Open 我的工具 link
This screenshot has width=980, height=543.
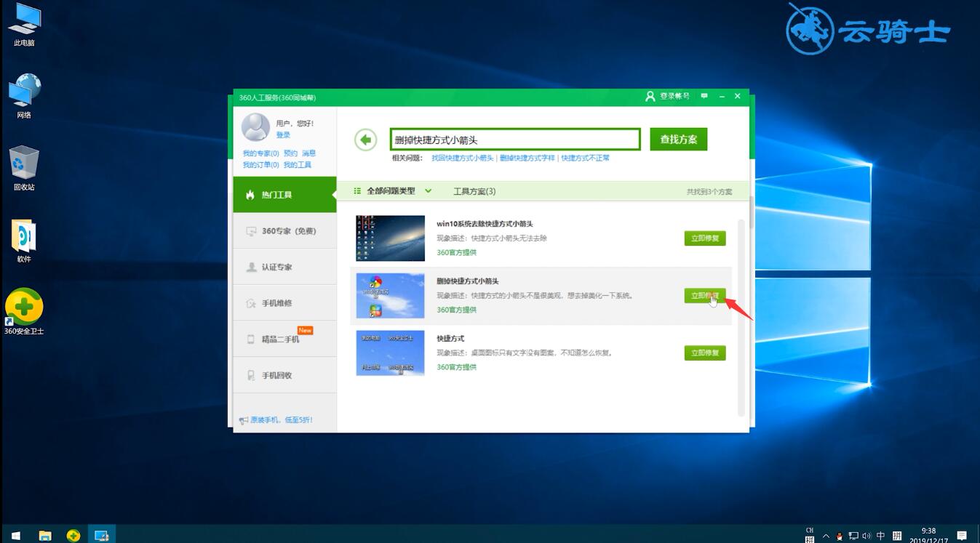pos(297,165)
